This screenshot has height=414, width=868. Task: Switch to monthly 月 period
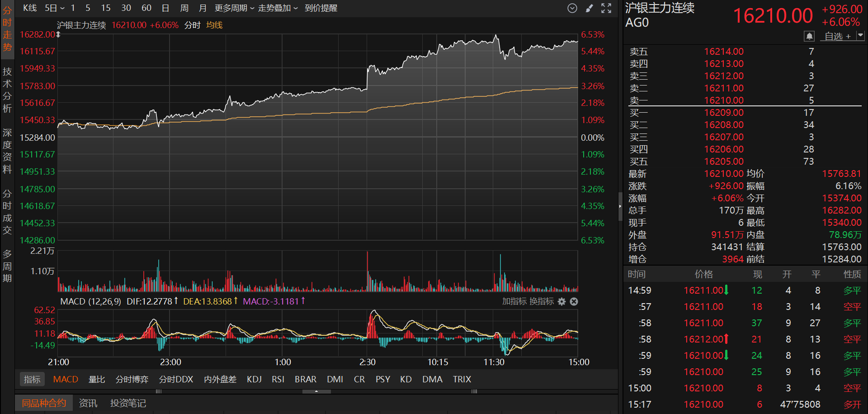pos(203,8)
